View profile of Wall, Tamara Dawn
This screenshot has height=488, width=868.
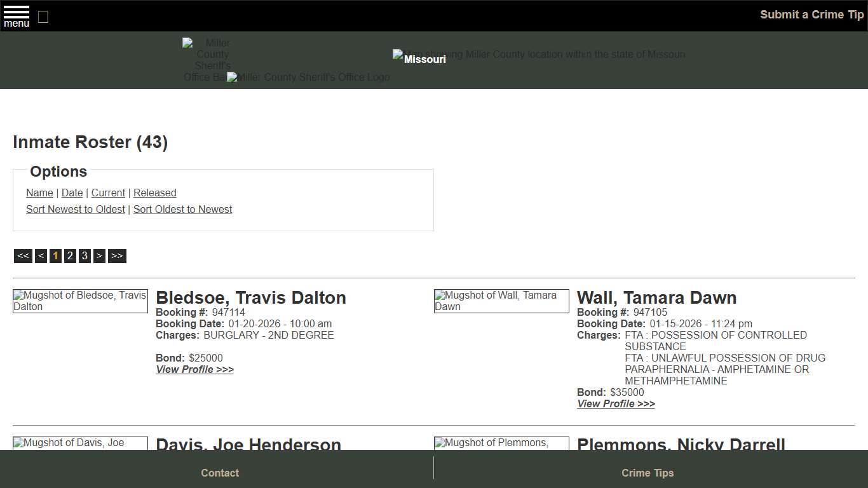coord(615,403)
